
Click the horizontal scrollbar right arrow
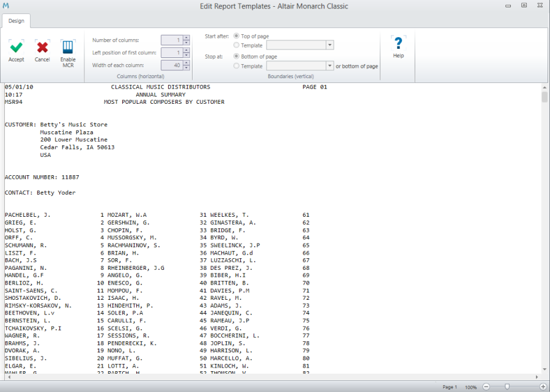pos(537,377)
